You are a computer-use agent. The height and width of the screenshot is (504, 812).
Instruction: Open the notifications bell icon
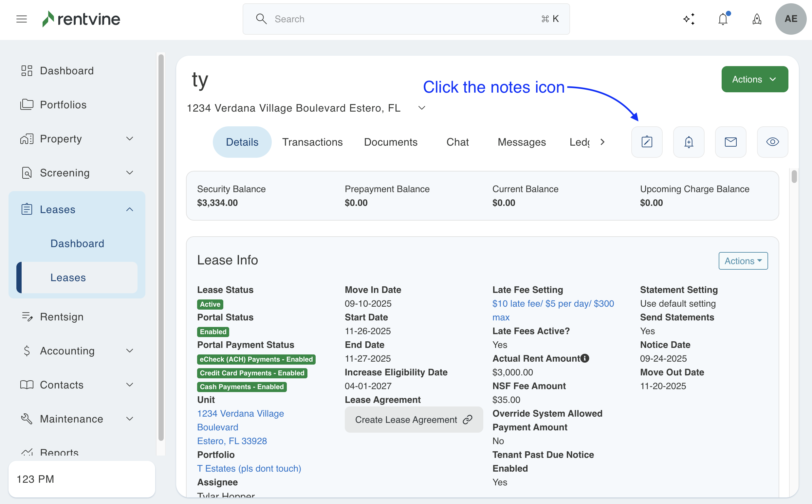[x=723, y=19]
